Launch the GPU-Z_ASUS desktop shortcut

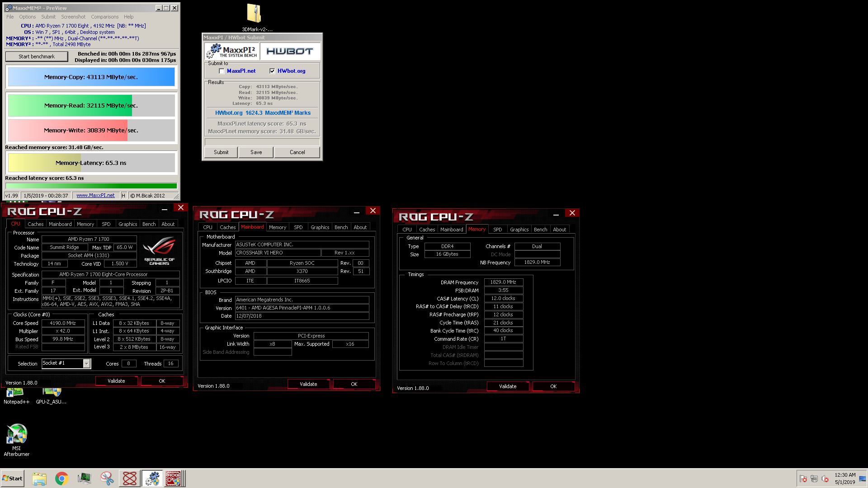point(51,396)
